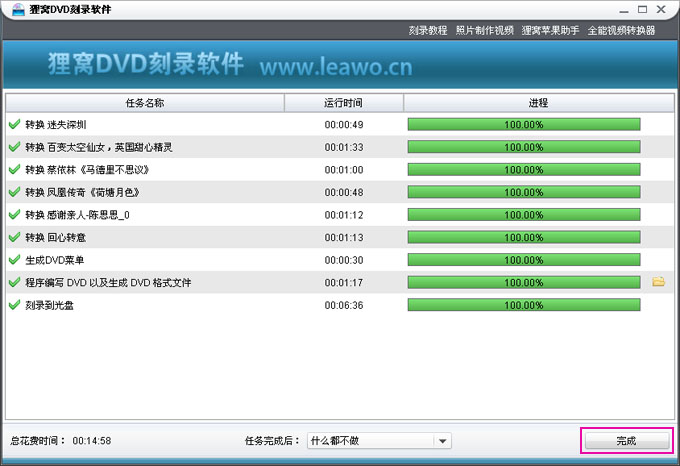The height and width of the screenshot is (466, 680).
Task: Sort by 进程 column header
Action: tap(539, 103)
